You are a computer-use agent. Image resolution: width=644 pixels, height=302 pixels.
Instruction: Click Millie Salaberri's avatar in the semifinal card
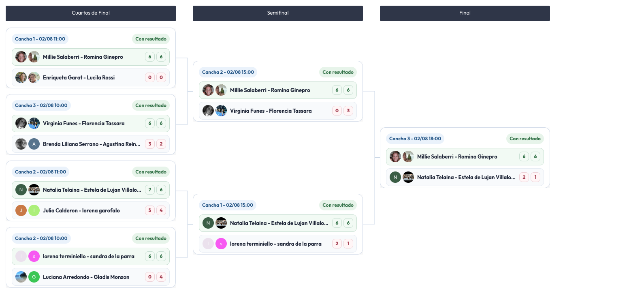(x=208, y=90)
